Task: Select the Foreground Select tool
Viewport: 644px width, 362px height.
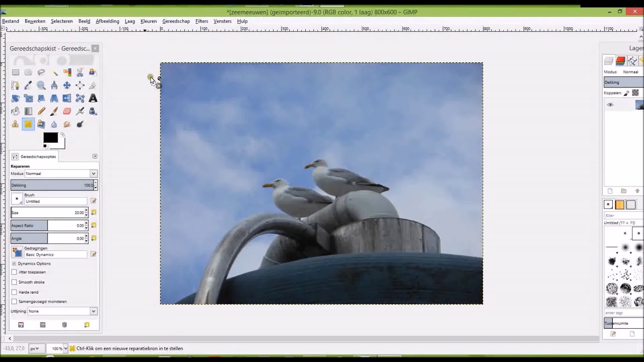Action: pos(93,72)
